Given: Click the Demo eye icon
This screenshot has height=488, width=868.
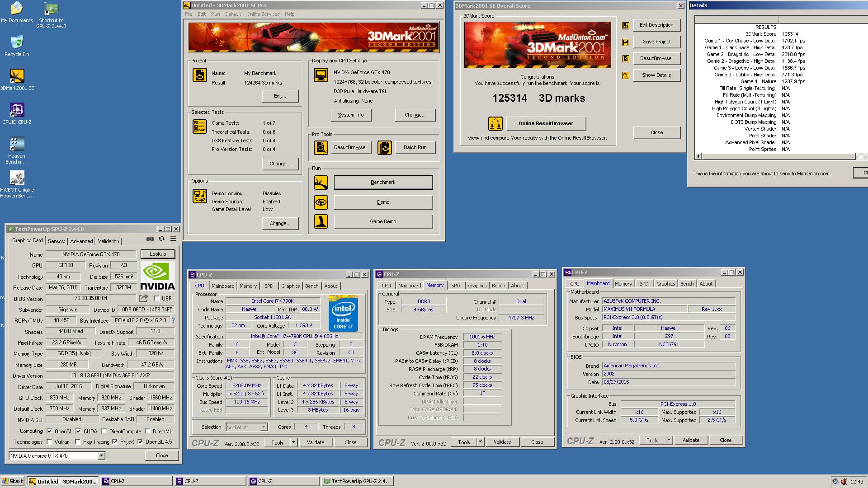Looking at the screenshot, I should click(x=321, y=202).
